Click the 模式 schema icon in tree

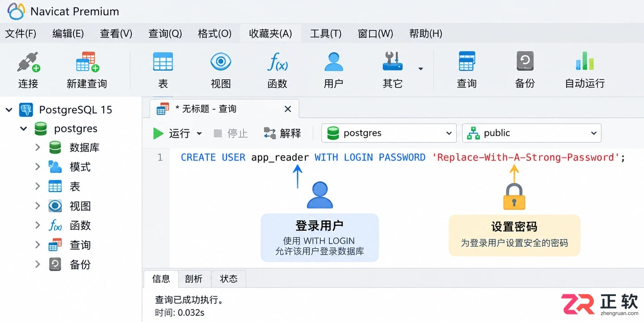(x=55, y=167)
